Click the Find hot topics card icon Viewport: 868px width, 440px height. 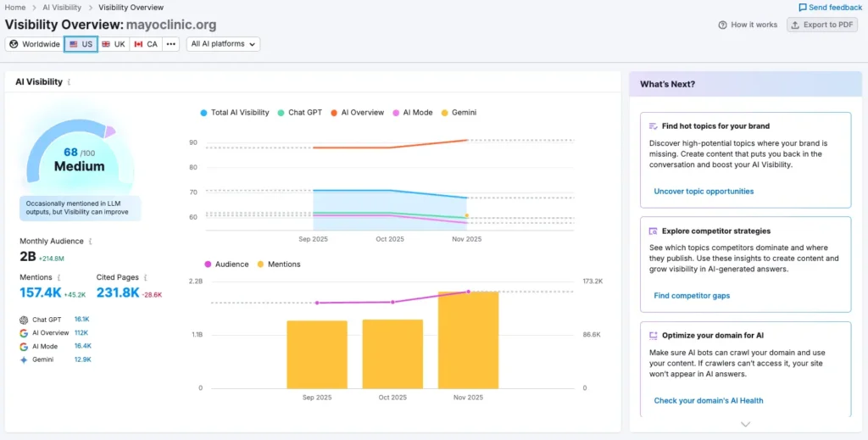[654, 126]
